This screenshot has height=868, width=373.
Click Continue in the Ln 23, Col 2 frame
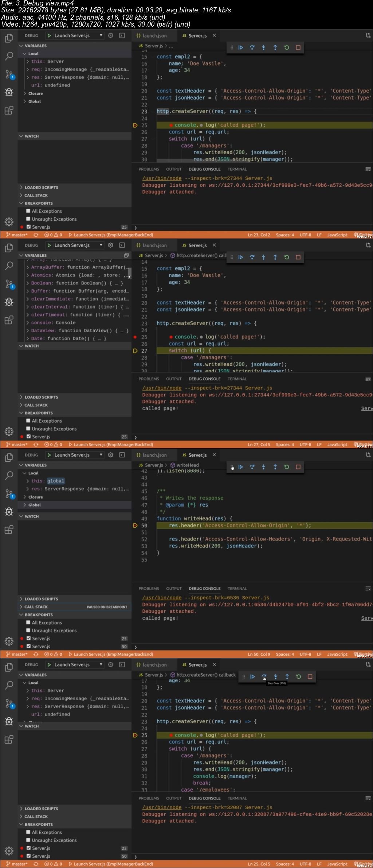point(240,47)
